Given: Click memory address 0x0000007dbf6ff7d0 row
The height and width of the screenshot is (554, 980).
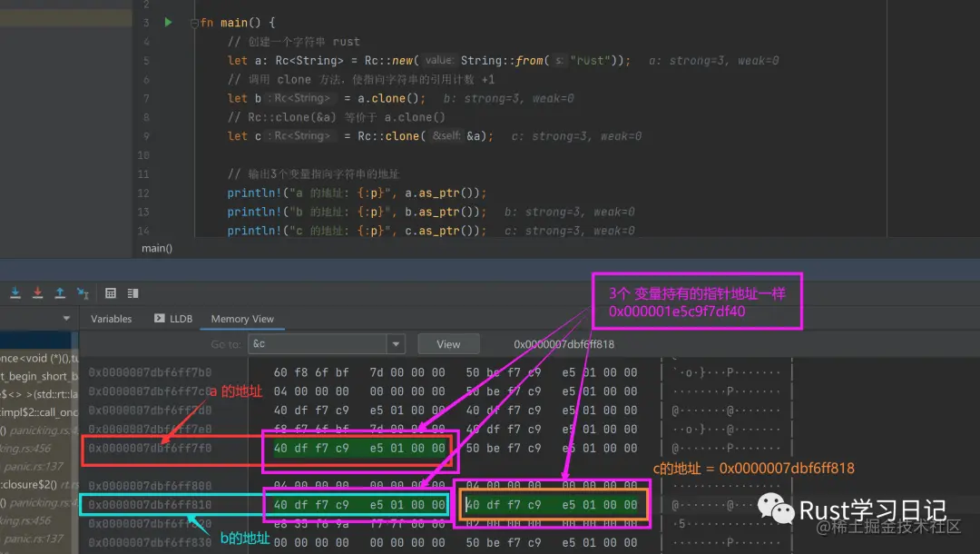Looking at the screenshot, I should tap(150, 411).
